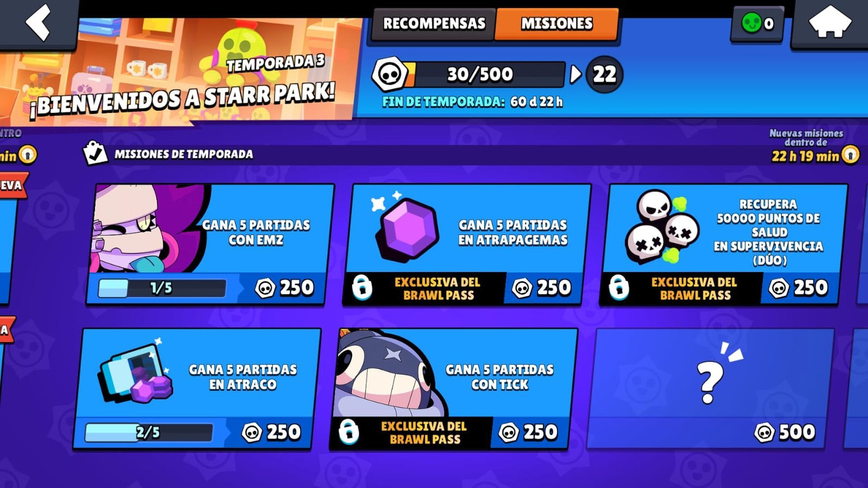
Task: Tap the arrow pointing to tier 22
Action: coord(576,74)
